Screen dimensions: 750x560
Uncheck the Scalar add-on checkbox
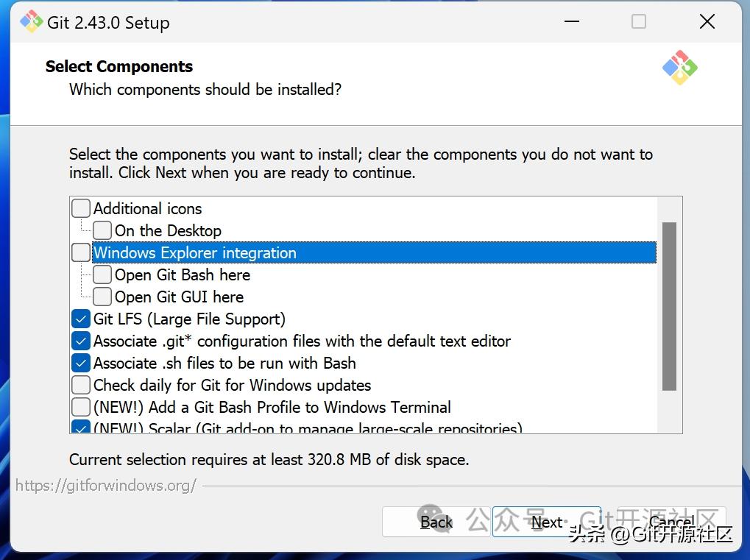81,428
